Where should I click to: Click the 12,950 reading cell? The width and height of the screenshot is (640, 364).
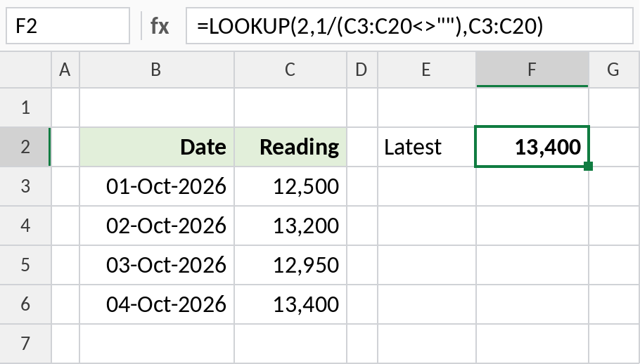click(290, 265)
